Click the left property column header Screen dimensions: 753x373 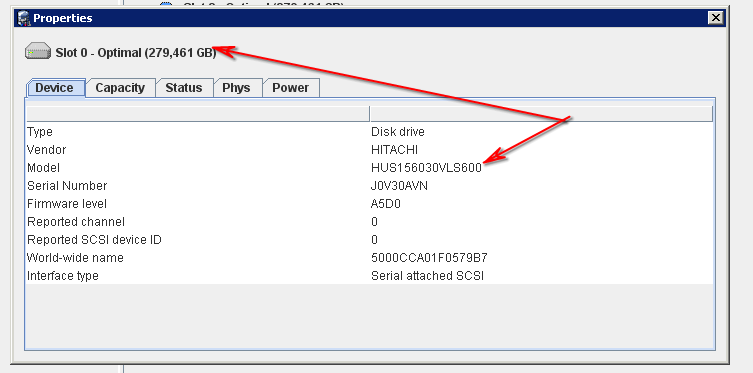click(197, 114)
